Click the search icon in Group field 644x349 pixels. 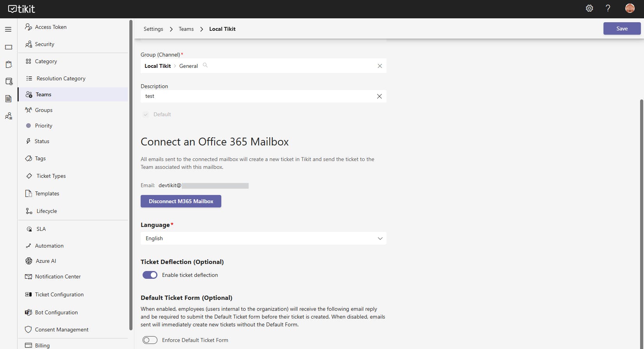click(205, 66)
